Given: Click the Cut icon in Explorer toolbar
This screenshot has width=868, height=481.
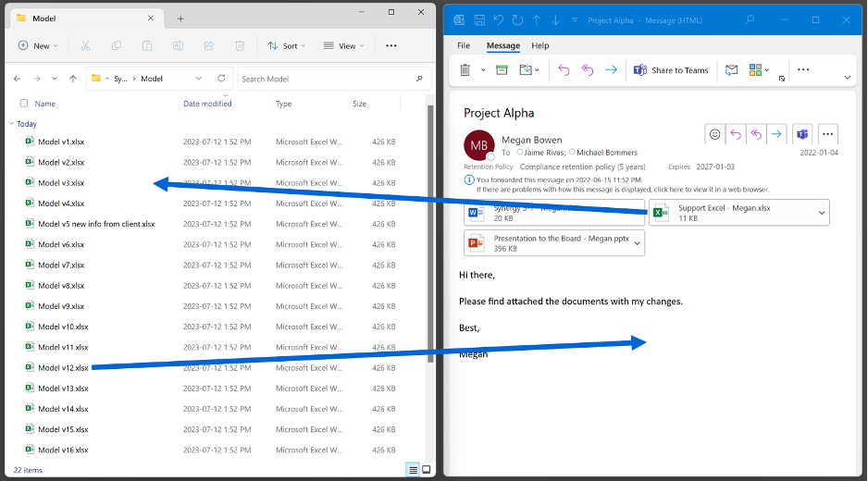Looking at the screenshot, I should [x=85, y=46].
